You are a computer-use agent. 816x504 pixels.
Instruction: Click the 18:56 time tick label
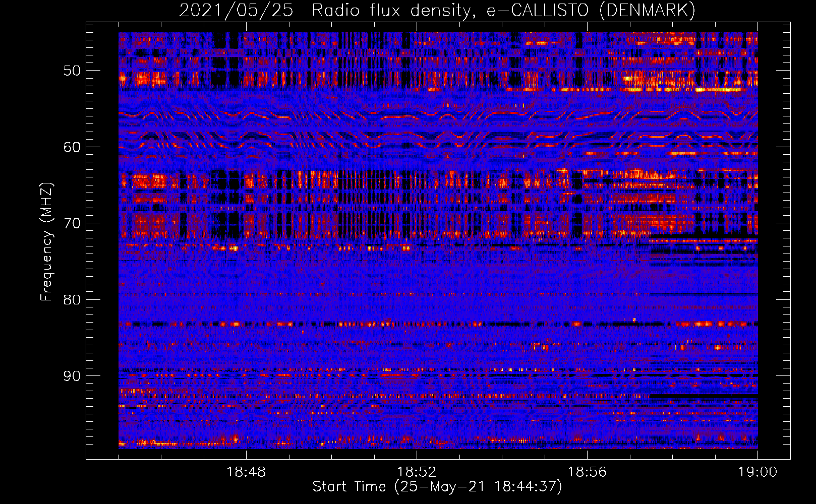[x=587, y=472]
